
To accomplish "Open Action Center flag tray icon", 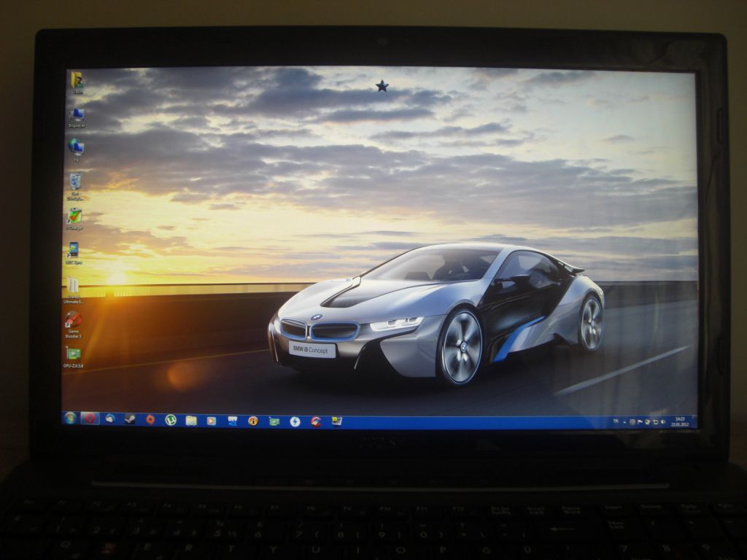I will pyautogui.click(x=640, y=422).
